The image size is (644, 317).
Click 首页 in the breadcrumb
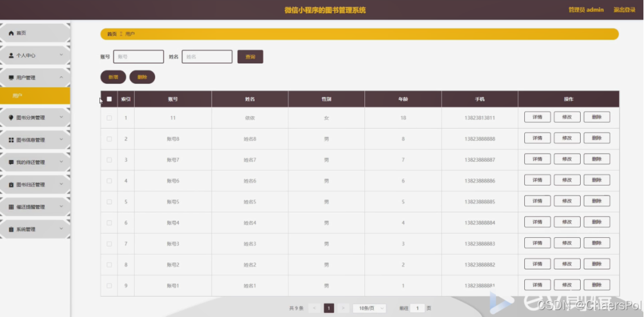coord(112,34)
